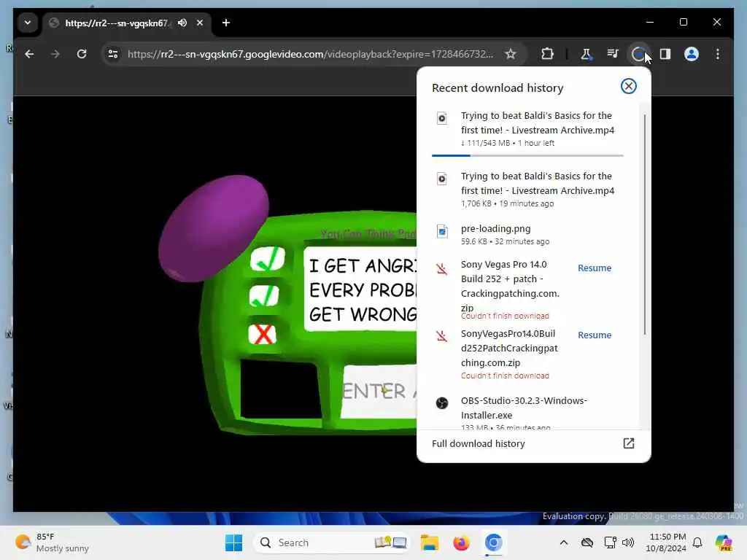The height and width of the screenshot is (560, 747).
Task: Launch Firefox from the taskbar
Action: [461, 542]
